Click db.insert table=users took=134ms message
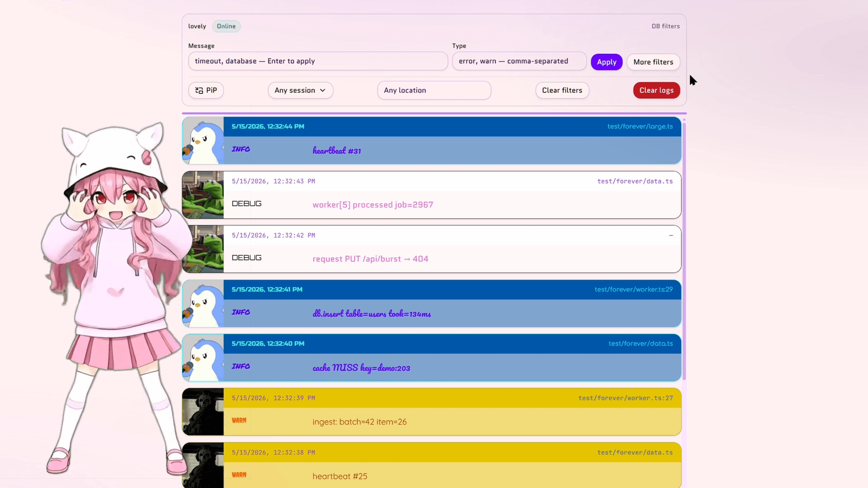The image size is (868, 488). tap(372, 313)
